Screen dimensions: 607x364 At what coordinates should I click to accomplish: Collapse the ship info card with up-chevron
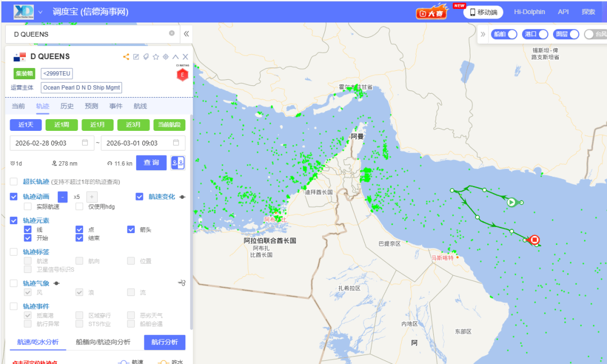pos(175,57)
